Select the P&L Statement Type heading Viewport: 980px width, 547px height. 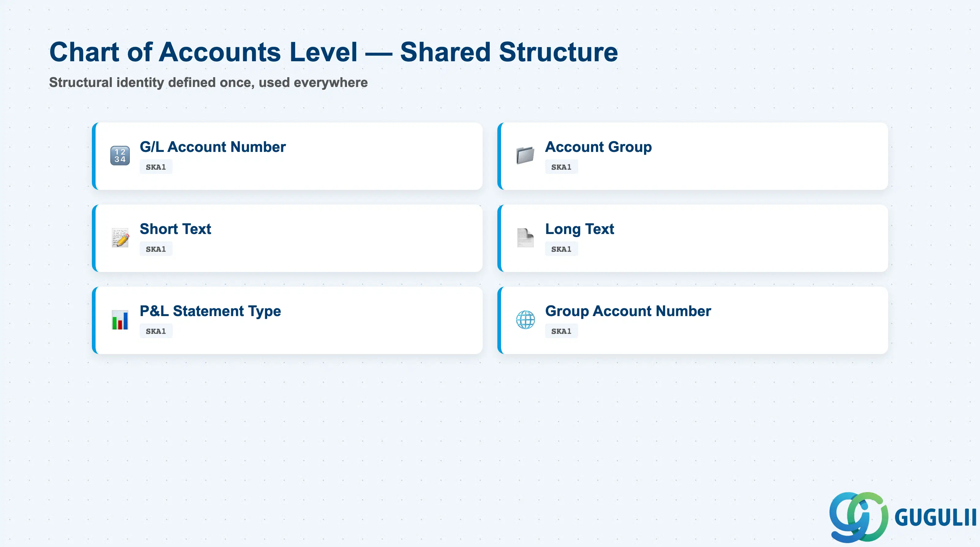(210, 311)
